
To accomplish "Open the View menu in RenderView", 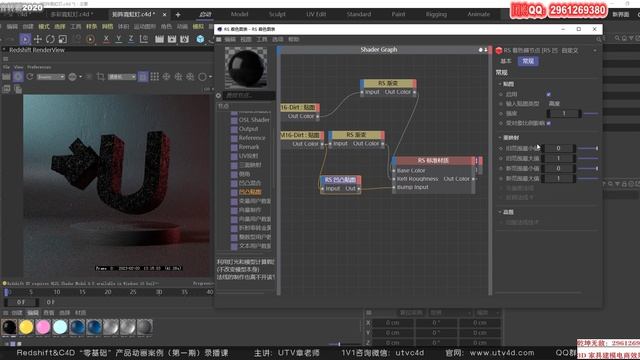I will click(x=19, y=67).
